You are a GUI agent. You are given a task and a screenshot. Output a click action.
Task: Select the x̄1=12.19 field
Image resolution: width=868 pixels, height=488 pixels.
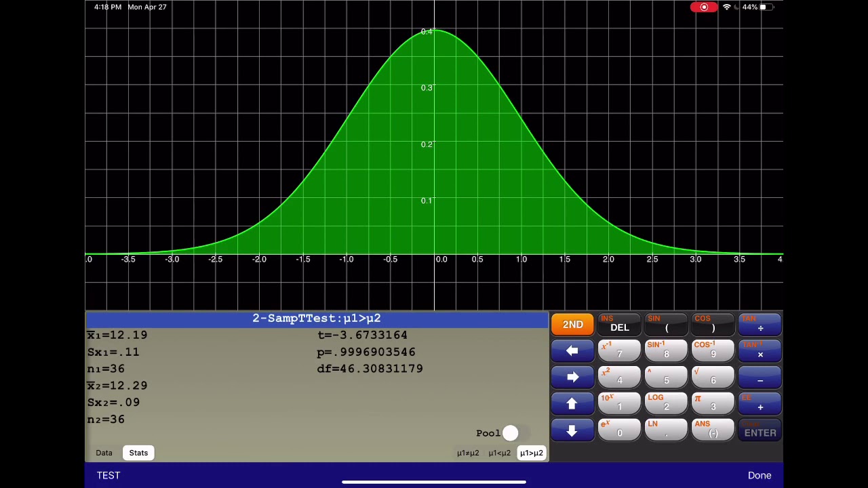[117, 335]
